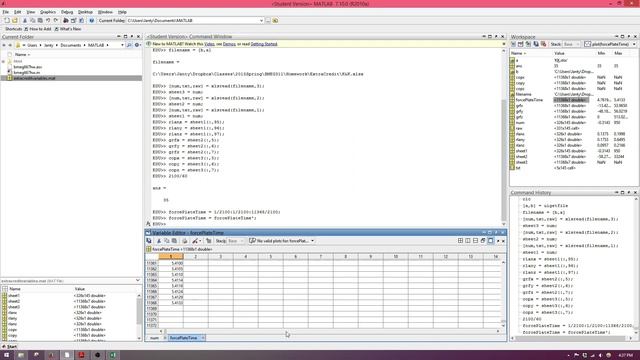The width and height of the screenshot is (640, 360).
Task: Click the search icon in Current Folder panel
Action: pyautogui.click(x=129, y=45)
